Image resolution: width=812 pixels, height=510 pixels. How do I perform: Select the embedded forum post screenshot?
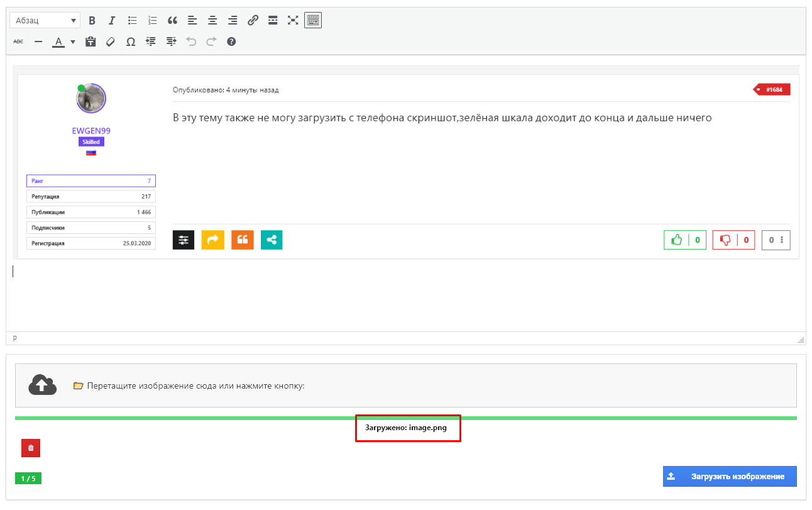(405, 164)
